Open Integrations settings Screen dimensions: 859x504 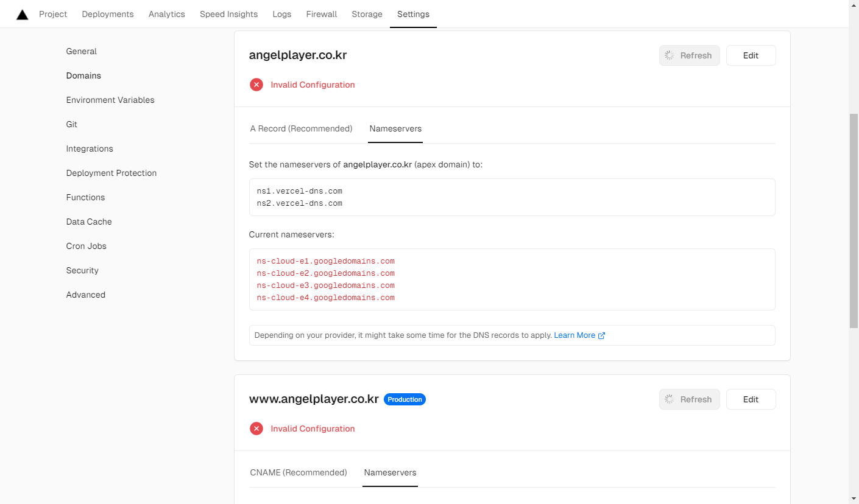click(x=90, y=149)
